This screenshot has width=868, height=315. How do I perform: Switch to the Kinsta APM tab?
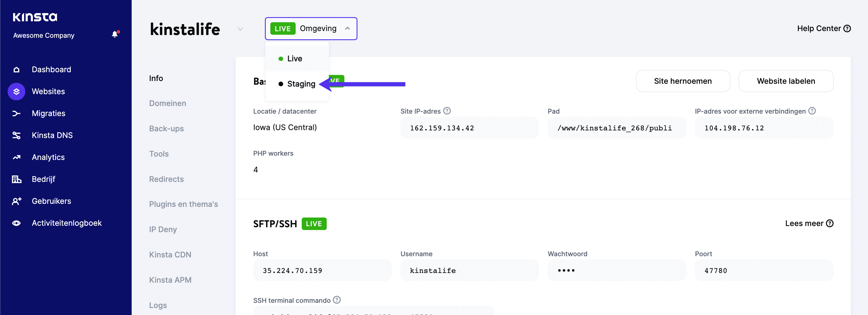click(170, 280)
